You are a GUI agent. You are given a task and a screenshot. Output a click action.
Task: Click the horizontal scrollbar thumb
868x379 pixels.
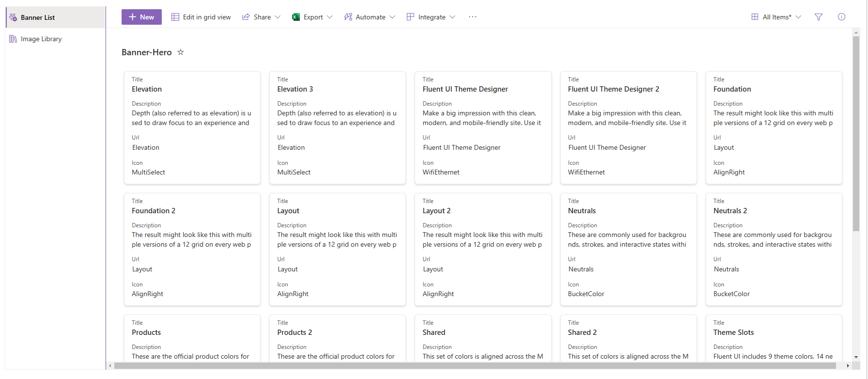click(x=475, y=365)
